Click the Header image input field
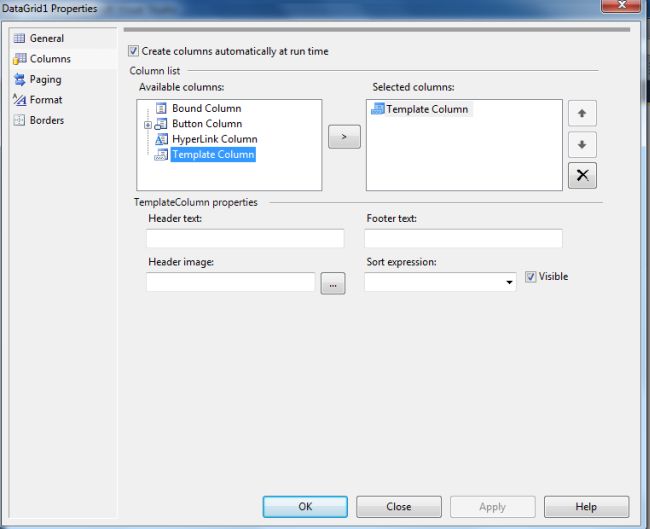The image size is (650, 529). (231, 282)
